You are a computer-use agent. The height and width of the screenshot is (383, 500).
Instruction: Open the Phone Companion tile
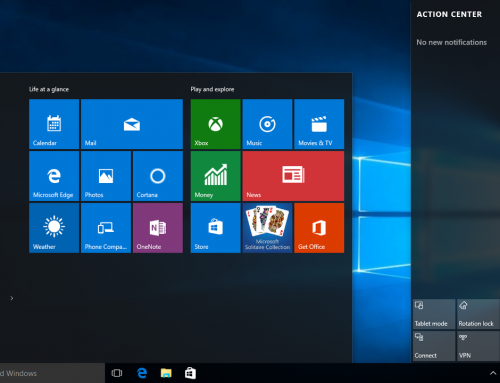pyautogui.click(x=106, y=228)
